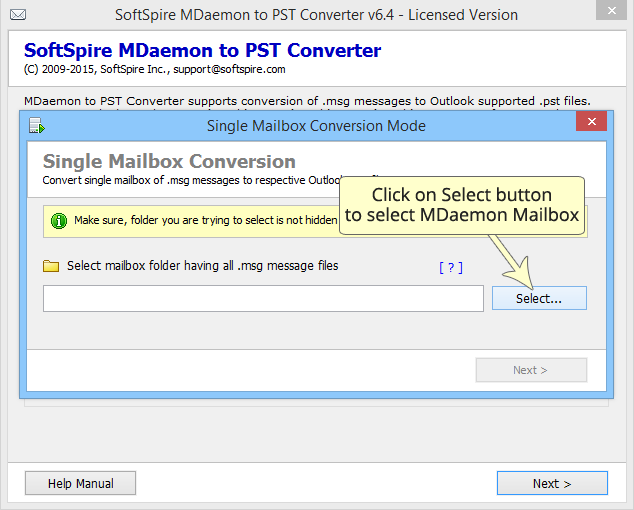Click 'Convert single mailbox of .msg messages' subtitle
The height and width of the screenshot is (510, 634).
click(x=191, y=180)
